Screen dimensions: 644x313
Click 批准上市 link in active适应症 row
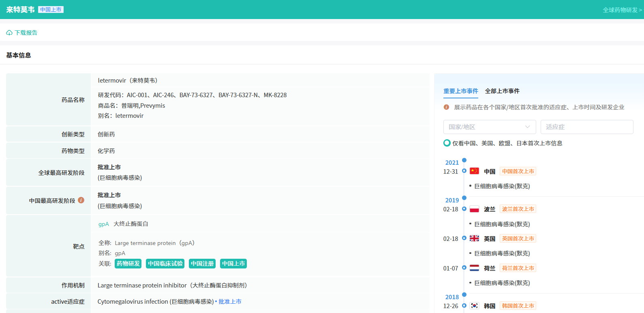pos(230,302)
